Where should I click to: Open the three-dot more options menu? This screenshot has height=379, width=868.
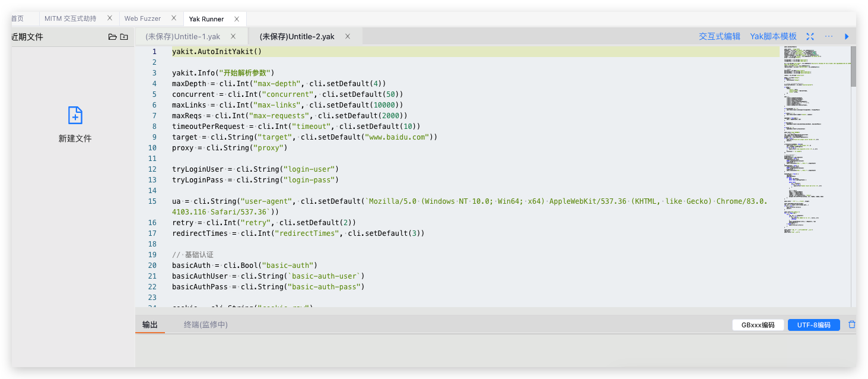pos(829,37)
